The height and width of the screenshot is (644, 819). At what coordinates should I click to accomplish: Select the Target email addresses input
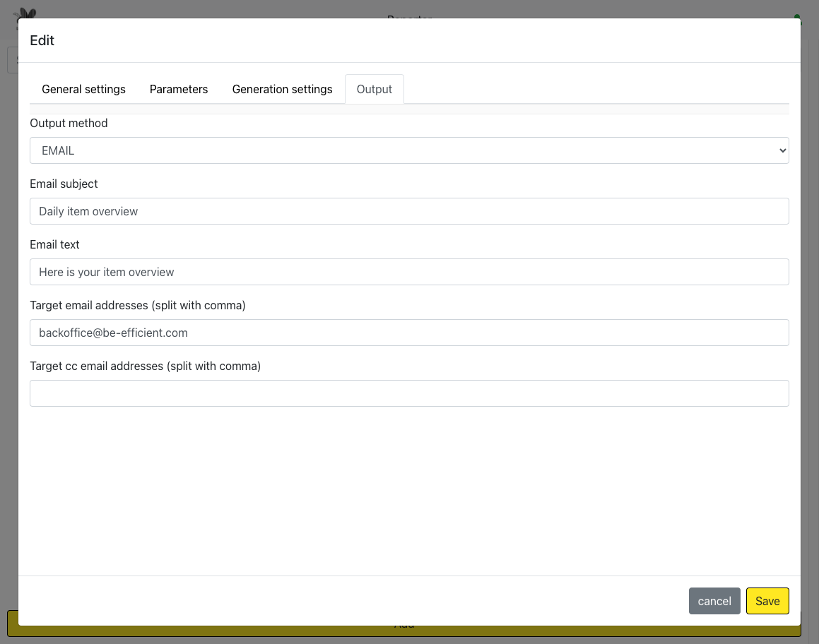click(408, 333)
